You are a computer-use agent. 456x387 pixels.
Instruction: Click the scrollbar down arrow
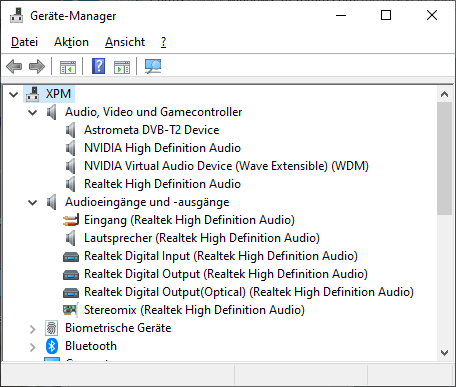444,353
